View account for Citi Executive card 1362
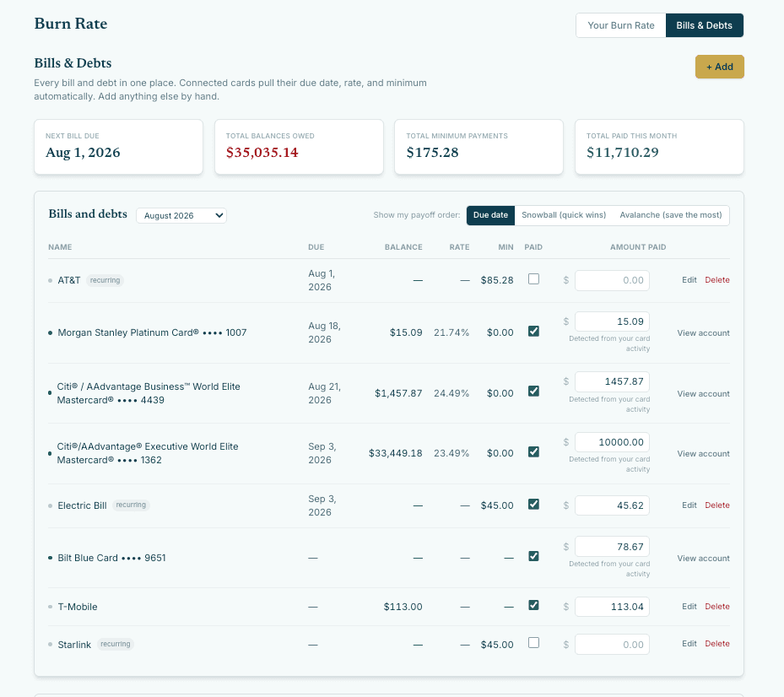 [x=703, y=454]
